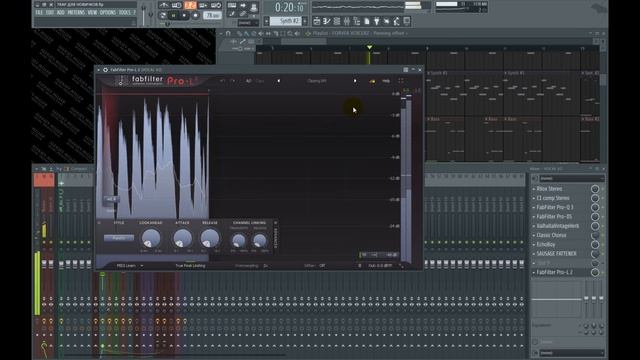Adjust the Attack knob
640x360 pixels.
click(182, 238)
